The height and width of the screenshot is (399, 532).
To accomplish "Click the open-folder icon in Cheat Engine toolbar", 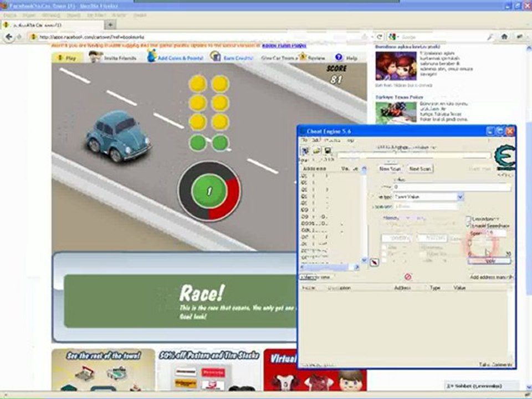I will coord(316,151).
